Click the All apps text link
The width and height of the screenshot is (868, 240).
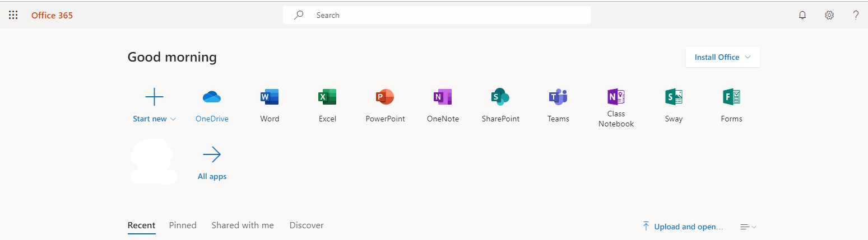[212, 176]
